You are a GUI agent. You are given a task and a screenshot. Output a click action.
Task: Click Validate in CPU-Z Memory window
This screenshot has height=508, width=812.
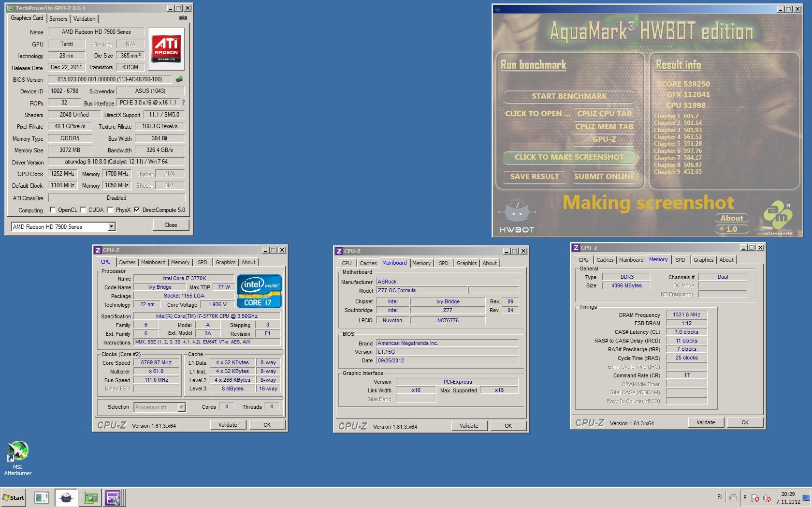pos(706,422)
